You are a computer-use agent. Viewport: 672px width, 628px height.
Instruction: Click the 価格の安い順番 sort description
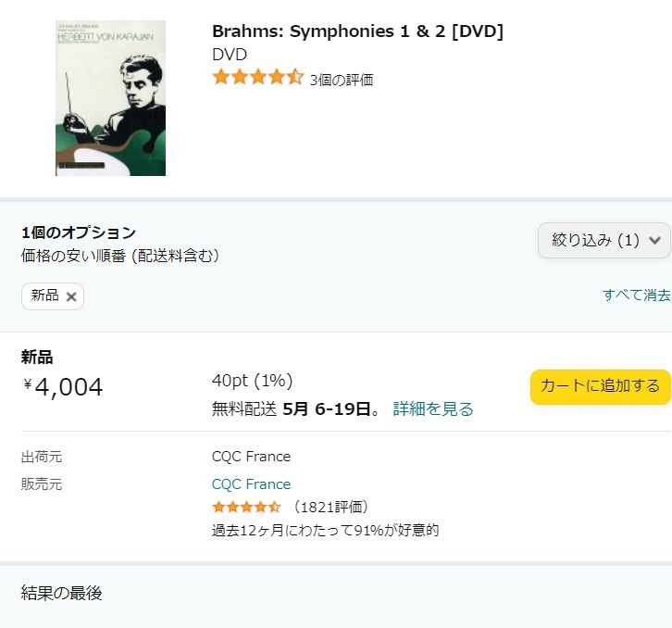pyautogui.click(x=120, y=256)
